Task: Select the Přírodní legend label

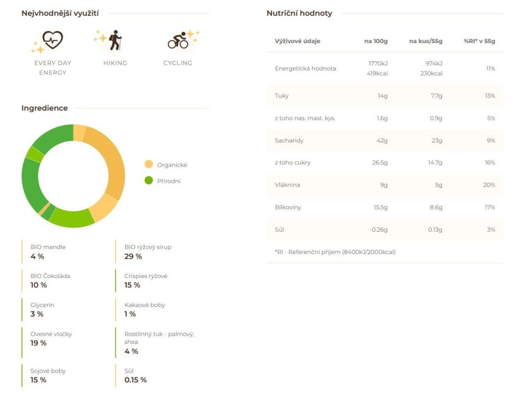Action: pos(169,181)
